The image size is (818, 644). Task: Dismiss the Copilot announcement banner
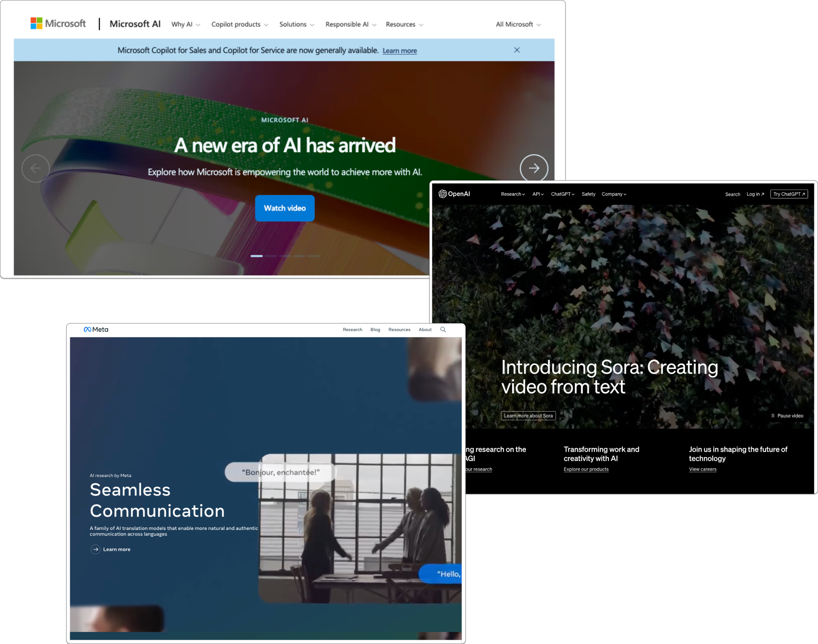coord(517,50)
